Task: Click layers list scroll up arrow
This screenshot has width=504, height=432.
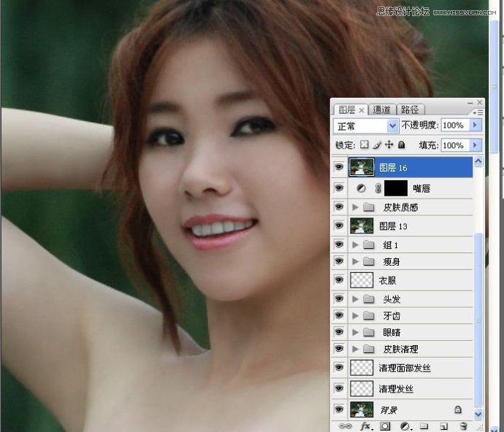Action: (x=478, y=161)
